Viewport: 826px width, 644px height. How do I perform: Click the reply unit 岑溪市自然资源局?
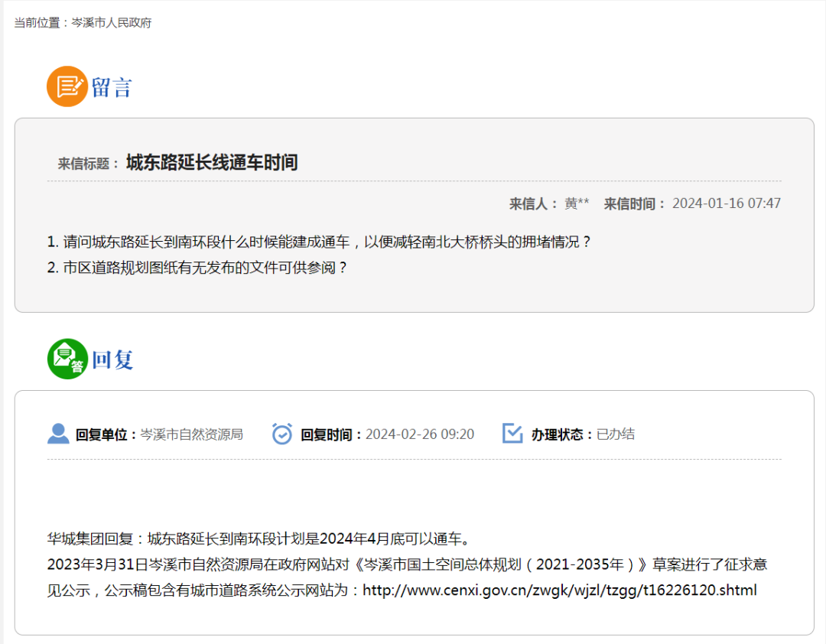point(191,434)
